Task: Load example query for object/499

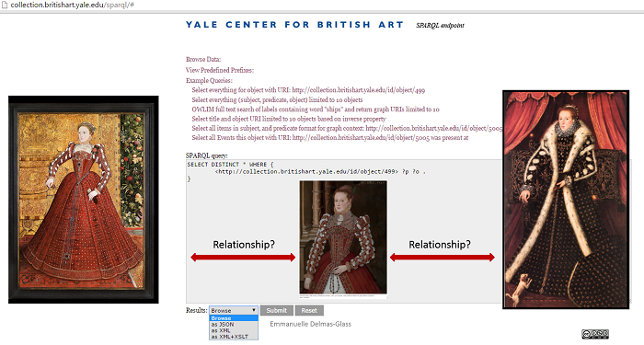Action: 308,90
